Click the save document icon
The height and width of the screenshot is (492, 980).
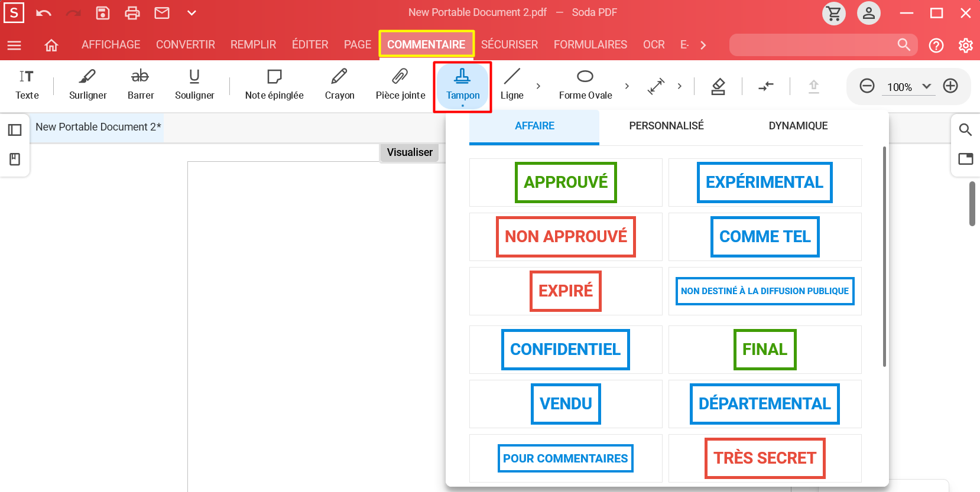pos(103,13)
